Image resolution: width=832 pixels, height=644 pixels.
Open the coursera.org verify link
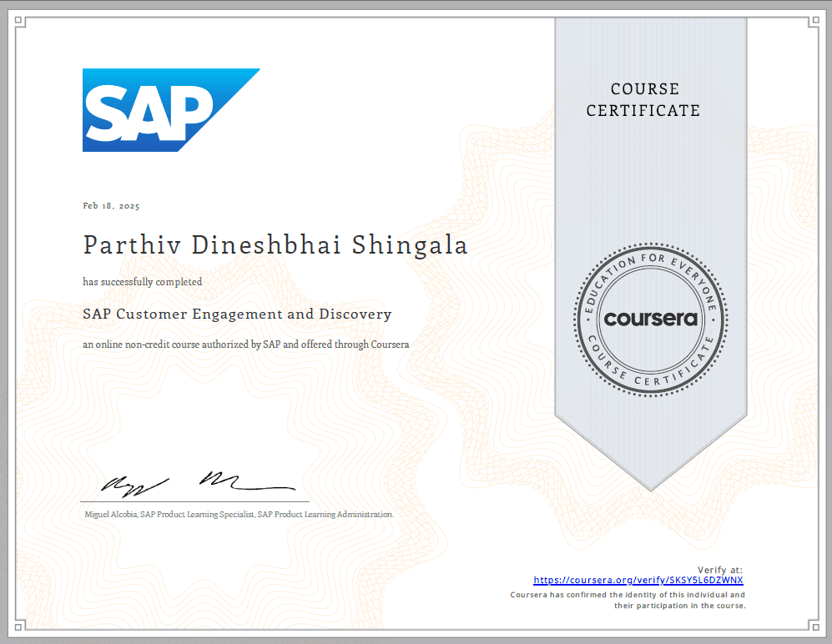point(638,581)
